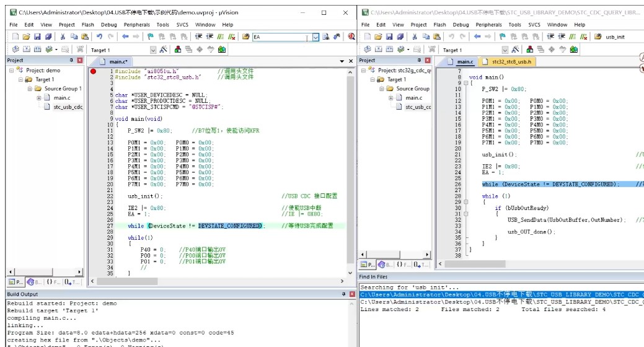
Task: Click highlighted search result in Find In Files
Action: click(501, 294)
